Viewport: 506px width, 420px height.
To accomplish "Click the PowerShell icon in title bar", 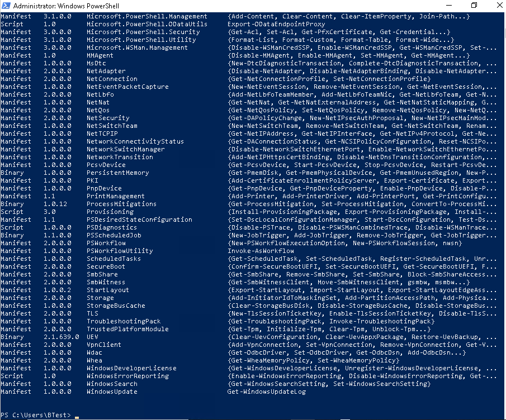I will 6,6.
